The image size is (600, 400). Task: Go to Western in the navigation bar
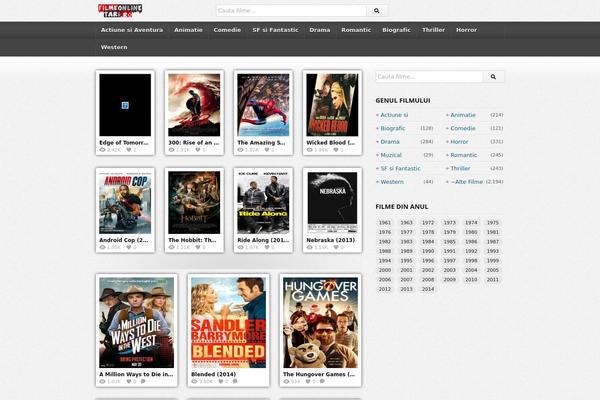[114, 47]
